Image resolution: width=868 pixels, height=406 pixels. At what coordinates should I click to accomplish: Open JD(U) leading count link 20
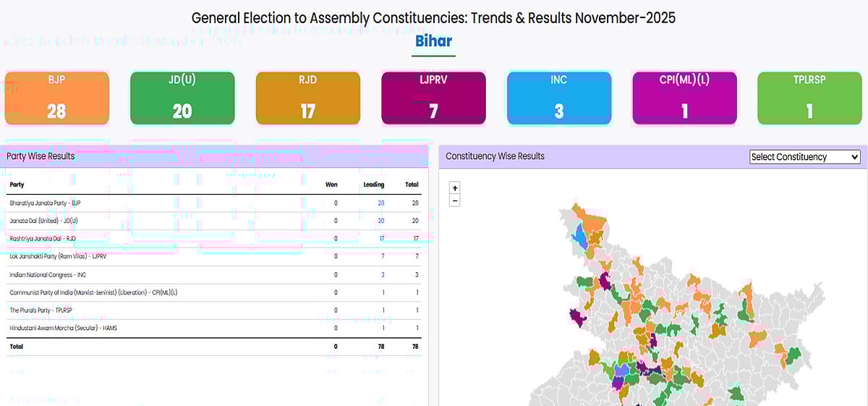click(381, 221)
